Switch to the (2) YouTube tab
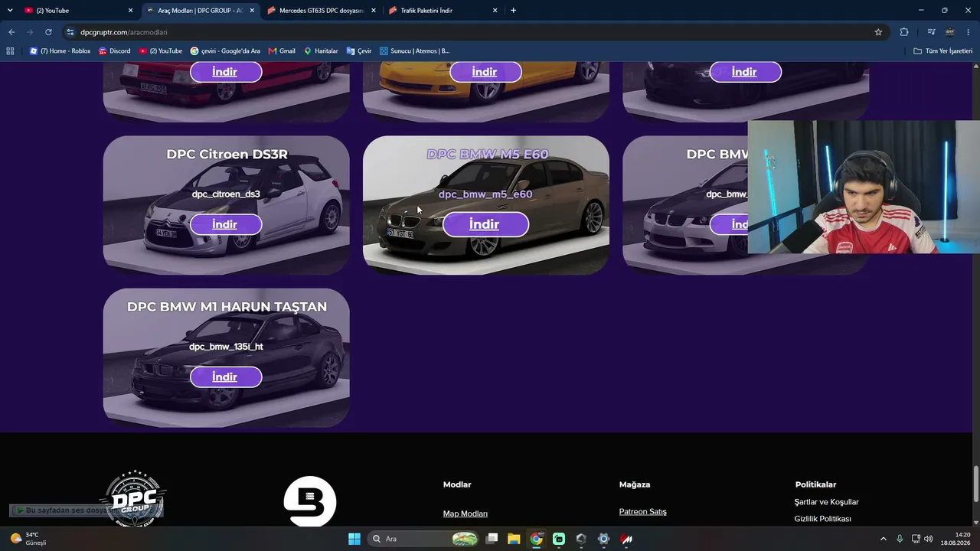Viewport: 980px width, 551px height. click(79, 11)
